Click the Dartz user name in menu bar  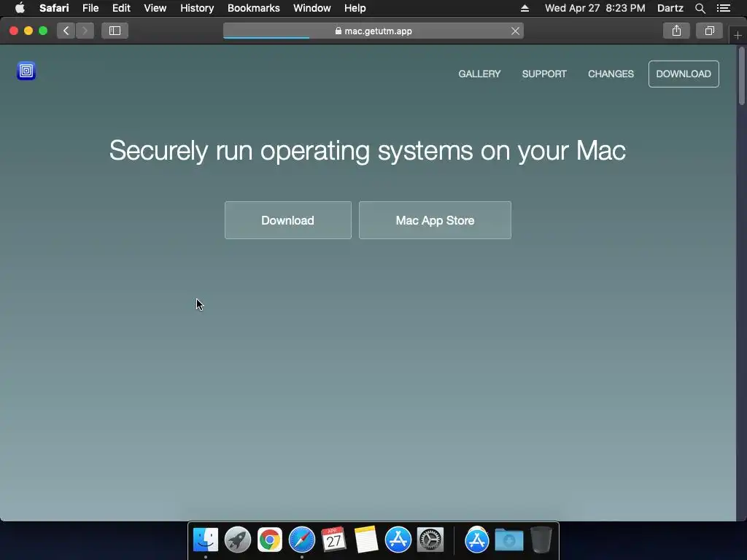point(670,8)
